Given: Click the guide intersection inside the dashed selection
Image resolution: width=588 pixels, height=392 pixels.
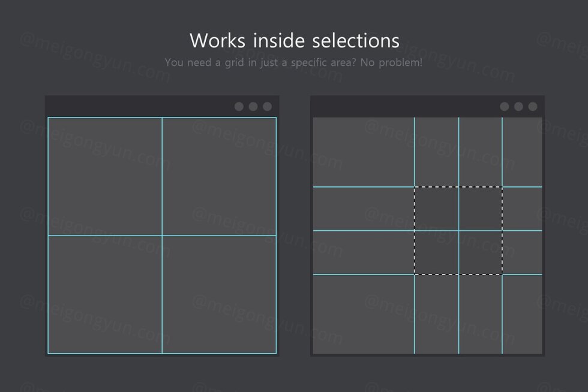Looking at the screenshot, I should (x=459, y=231).
